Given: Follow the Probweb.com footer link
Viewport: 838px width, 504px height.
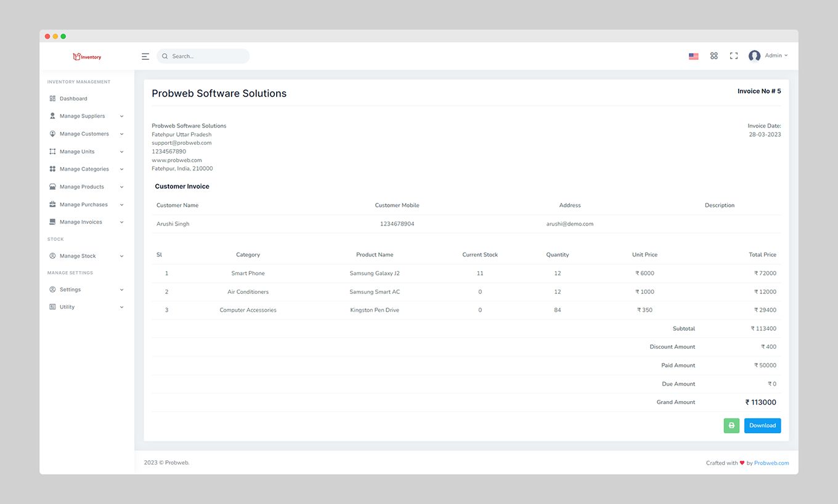Looking at the screenshot, I should tap(771, 463).
